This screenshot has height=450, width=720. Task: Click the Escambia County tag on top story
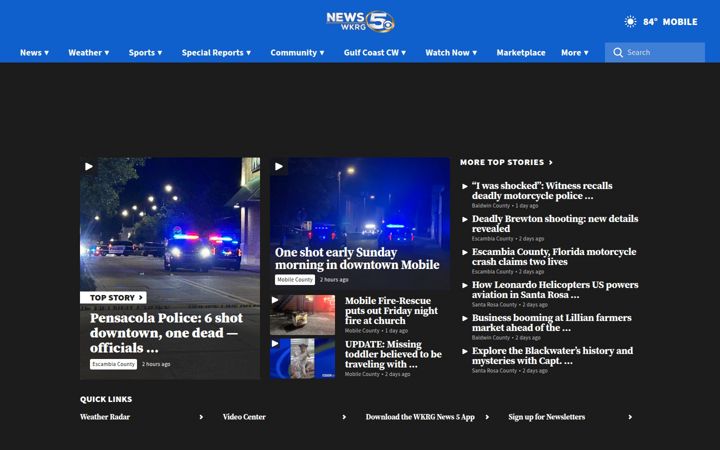click(x=113, y=364)
